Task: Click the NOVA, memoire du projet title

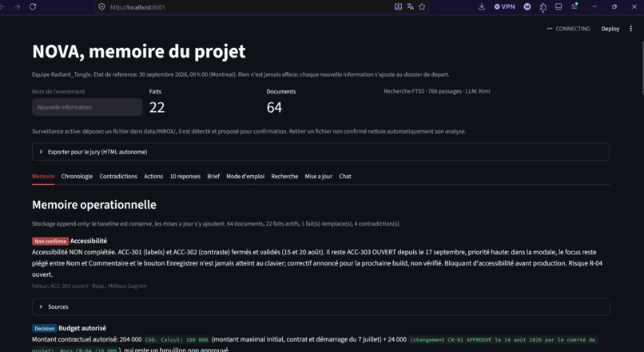Action: pos(139,51)
